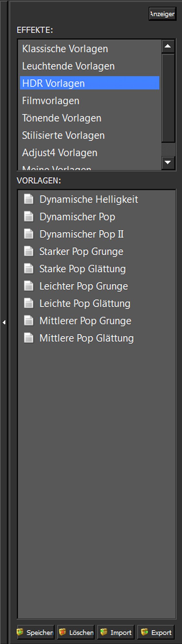
Task: Click the preset icon next to Mittlere Pop Glättung
Action: pos(29,338)
